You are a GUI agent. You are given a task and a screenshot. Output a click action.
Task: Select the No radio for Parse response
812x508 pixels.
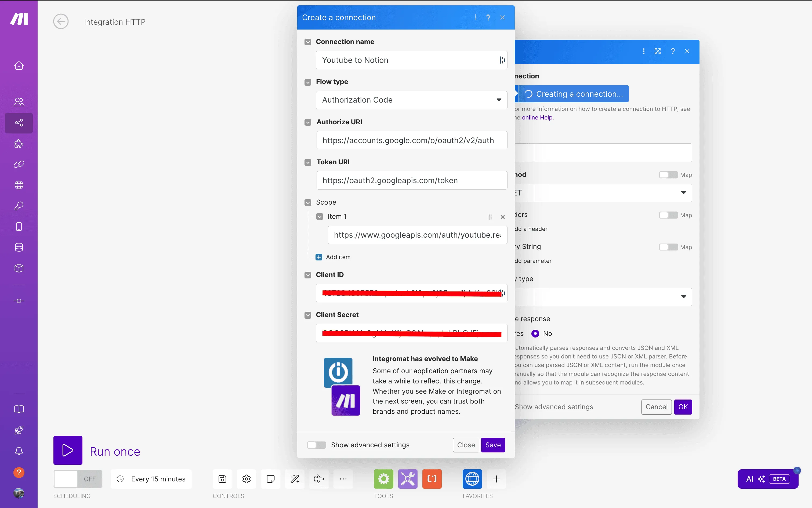tap(535, 334)
